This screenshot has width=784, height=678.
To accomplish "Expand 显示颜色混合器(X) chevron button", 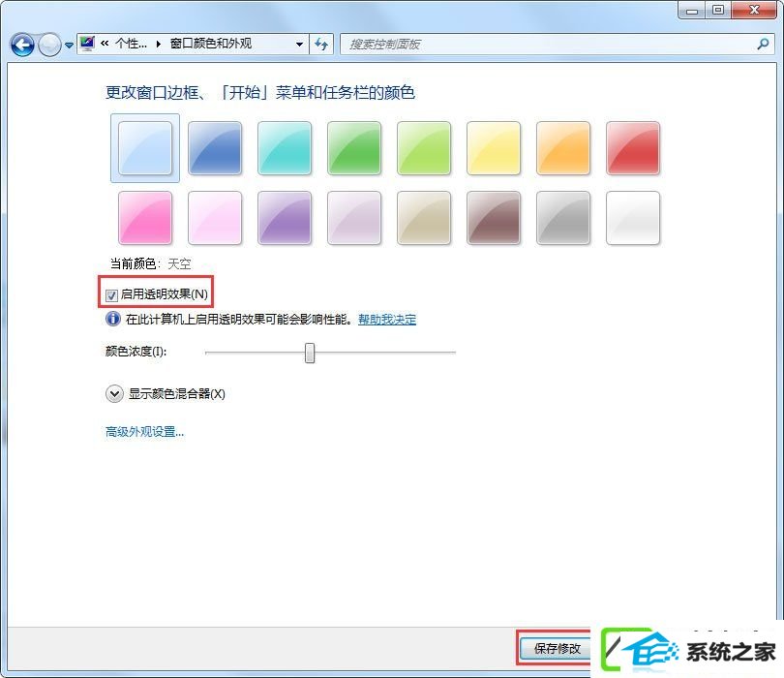I will [114, 394].
